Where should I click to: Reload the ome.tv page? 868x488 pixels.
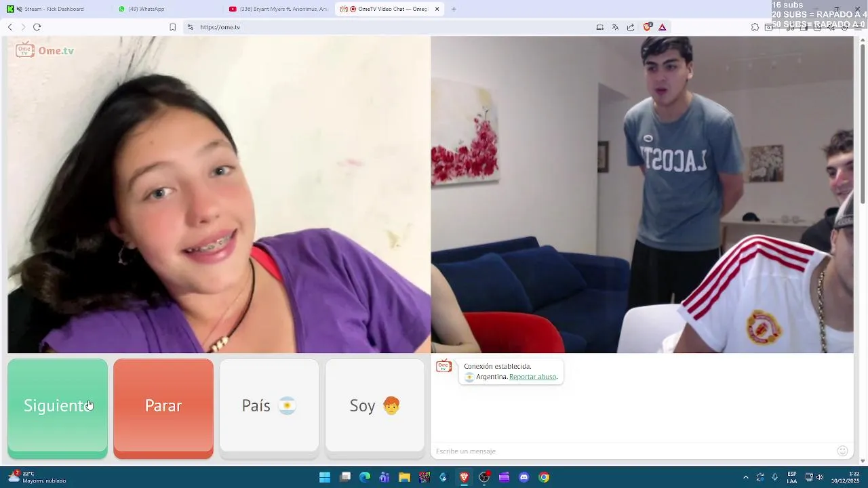click(37, 27)
